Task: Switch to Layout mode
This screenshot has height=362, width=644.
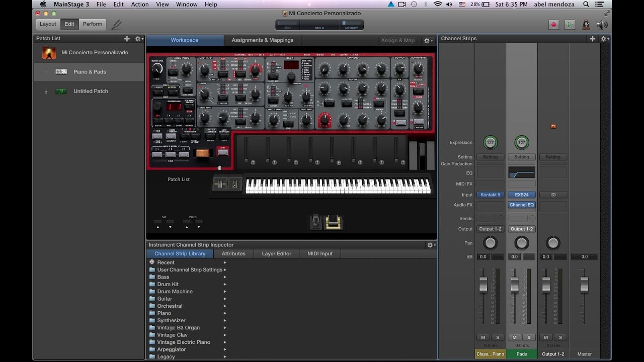Action: point(48,24)
